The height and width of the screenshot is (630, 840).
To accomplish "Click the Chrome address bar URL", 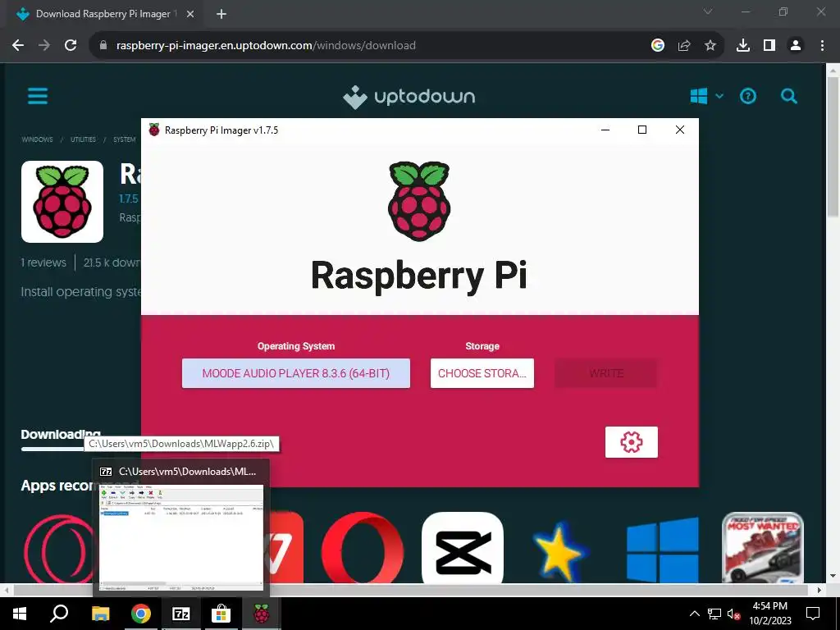I will (266, 46).
